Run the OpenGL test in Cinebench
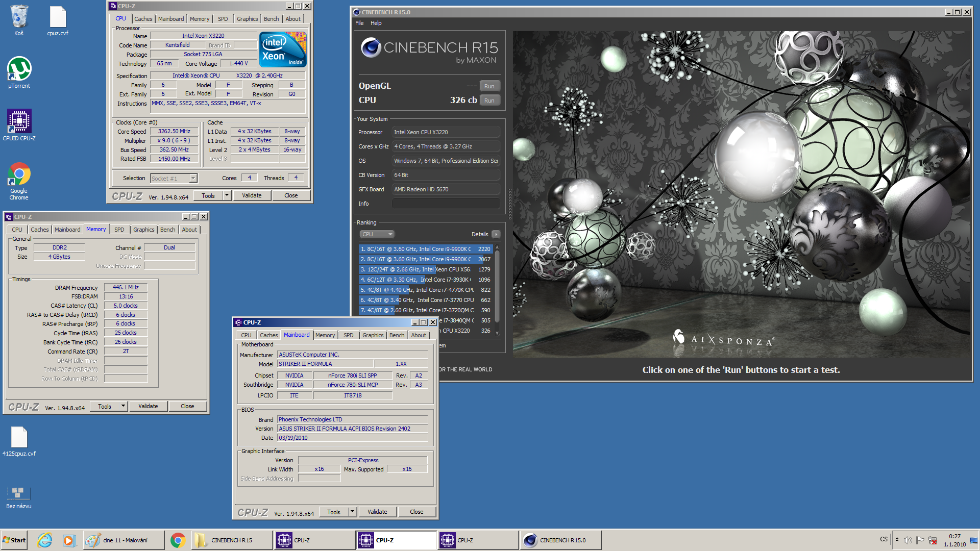The height and width of the screenshot is (551, 980). click(x=489, y=86)
